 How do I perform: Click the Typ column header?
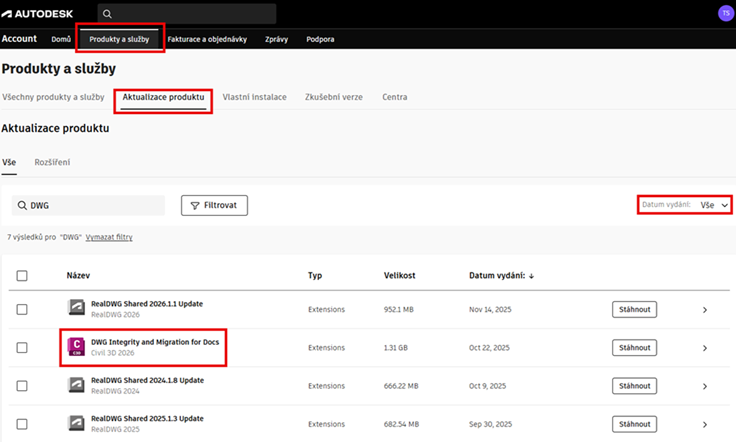click(315, 275)
